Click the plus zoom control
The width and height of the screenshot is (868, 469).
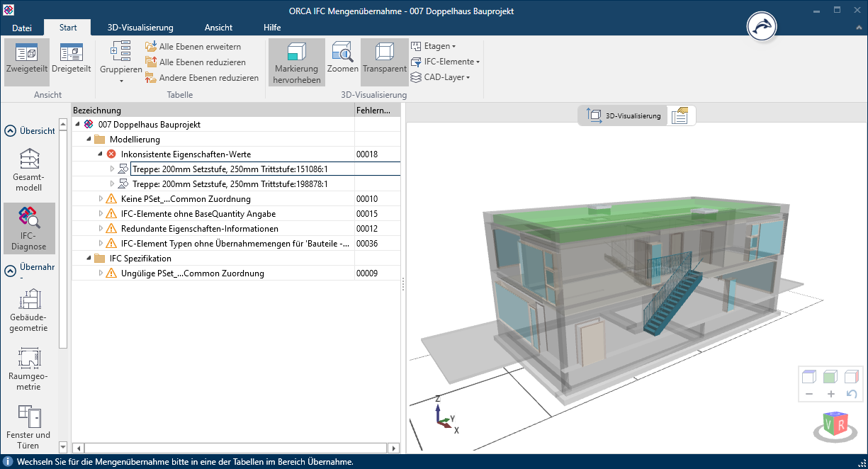pos(831,394)
